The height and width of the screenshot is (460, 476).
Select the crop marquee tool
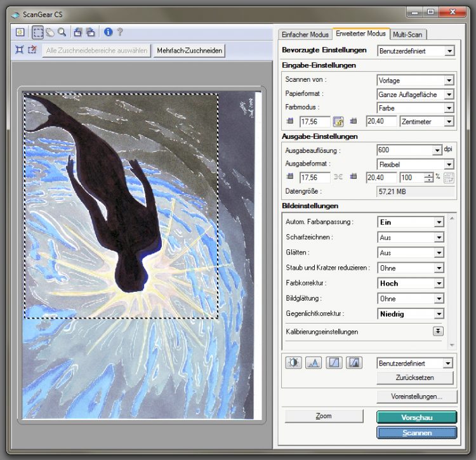(x=37, y=32)
